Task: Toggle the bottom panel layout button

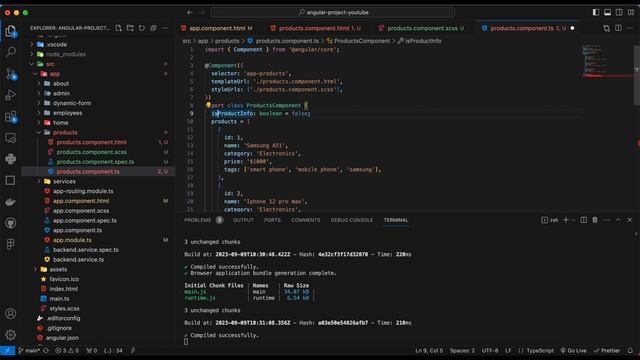Action: [x=607, y=13]
